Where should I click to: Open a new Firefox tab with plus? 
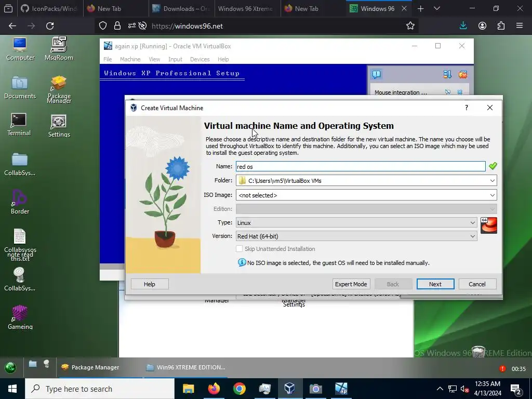[x=420, y=8]
